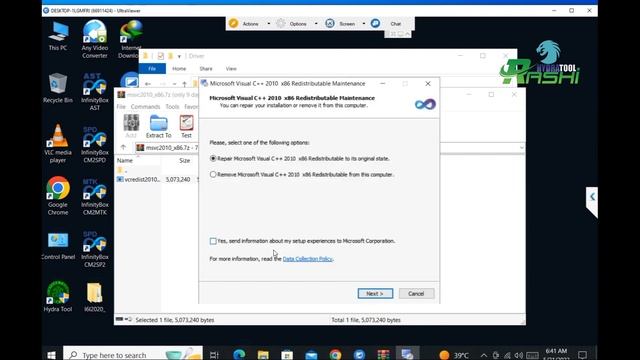Select the vcredist2010 file row in WinRAR
This screenshot has width=640, height=360.
click(157, 179)
